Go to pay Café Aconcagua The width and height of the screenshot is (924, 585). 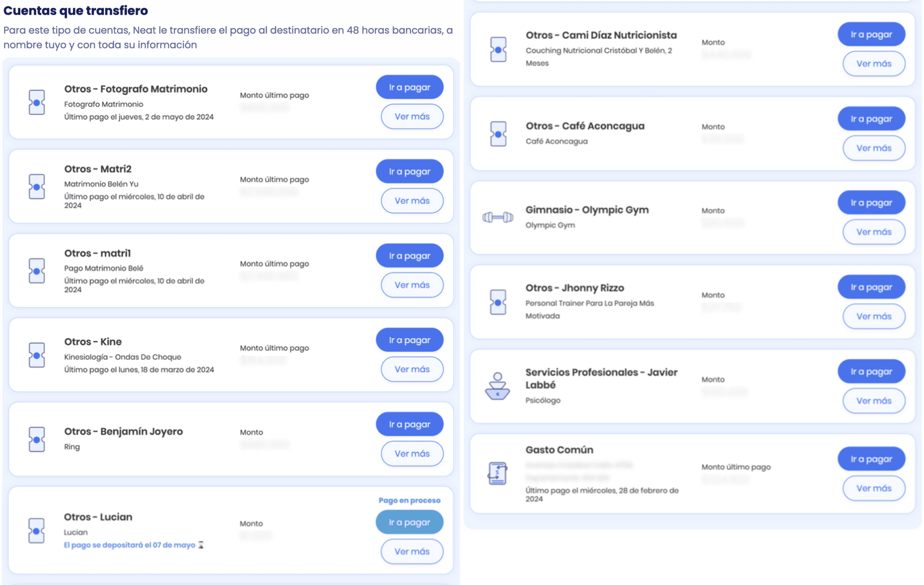(871, 119)
